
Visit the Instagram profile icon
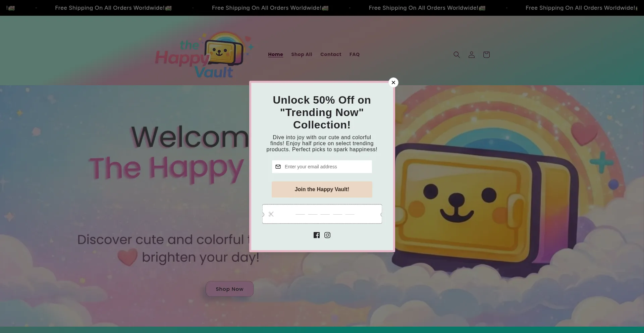327,235
